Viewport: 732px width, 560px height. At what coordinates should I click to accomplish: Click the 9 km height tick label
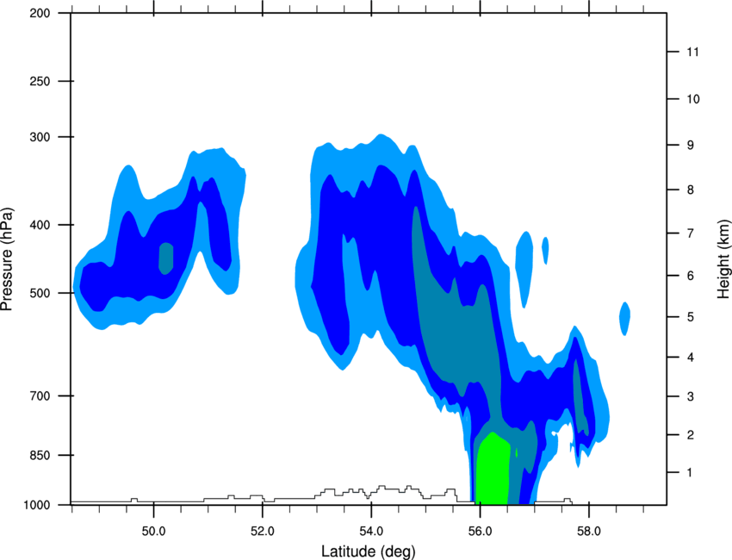point(691,146)
